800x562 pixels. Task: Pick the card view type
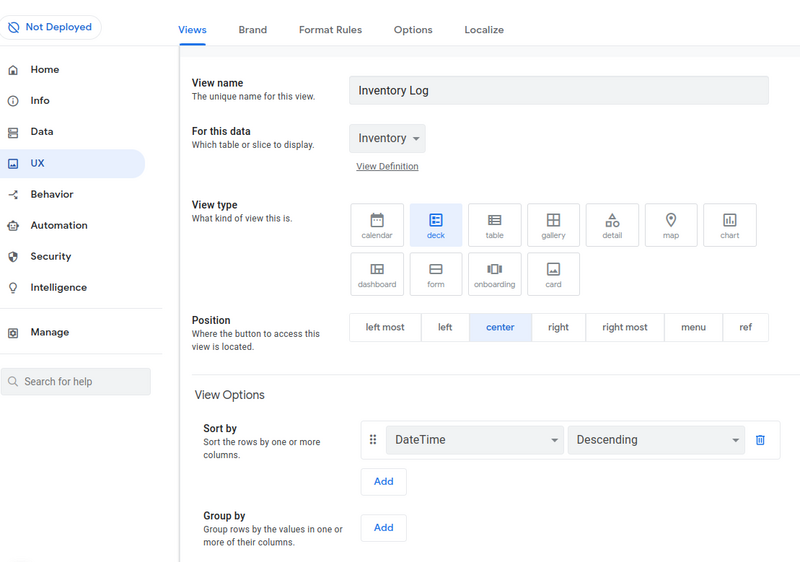click(x=553, y=274)
